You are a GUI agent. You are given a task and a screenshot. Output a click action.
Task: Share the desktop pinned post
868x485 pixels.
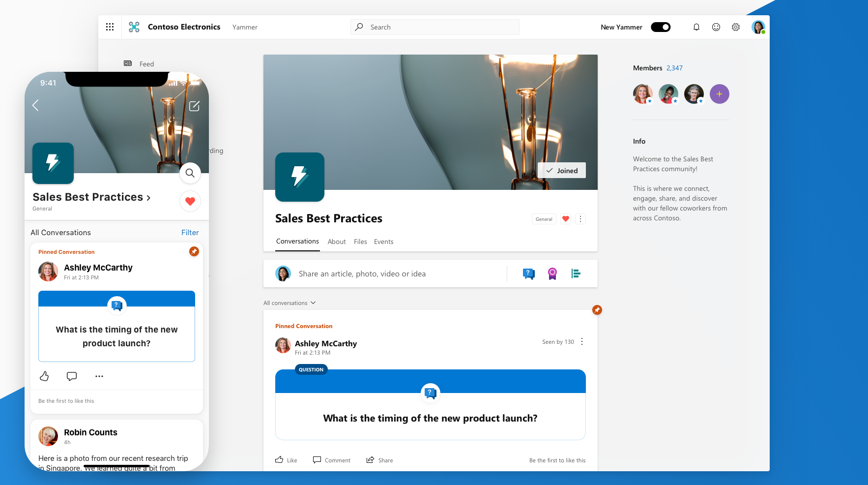coord(379,460)
